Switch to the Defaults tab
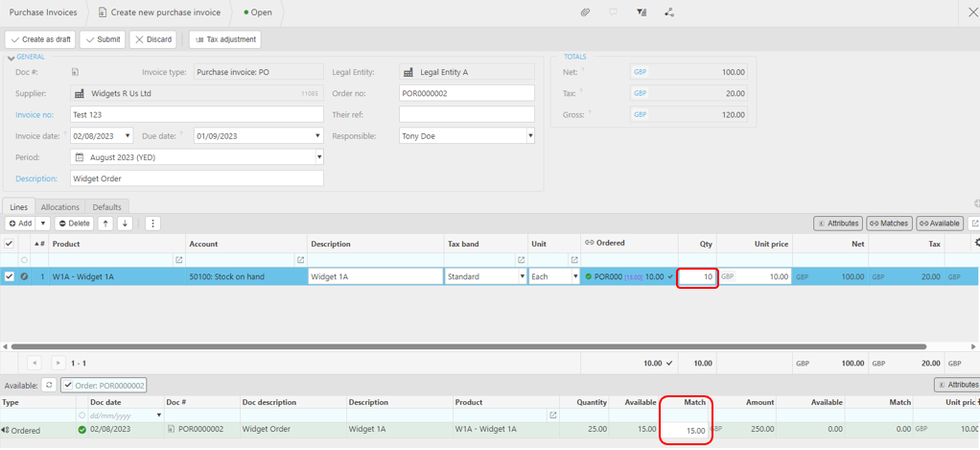 (106, 206)
